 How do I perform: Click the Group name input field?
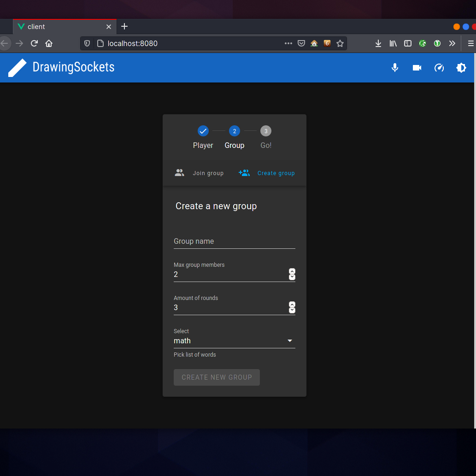click(234, 241)
